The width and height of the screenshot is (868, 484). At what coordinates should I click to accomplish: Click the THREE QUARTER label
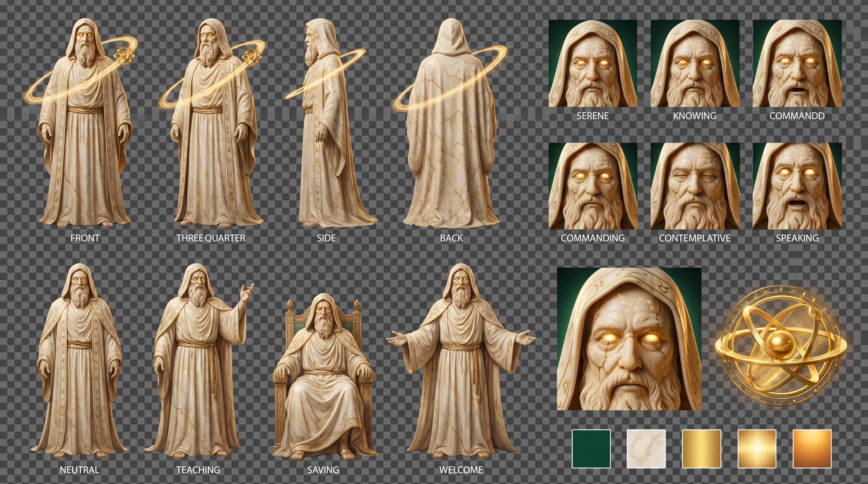[211, 238]
